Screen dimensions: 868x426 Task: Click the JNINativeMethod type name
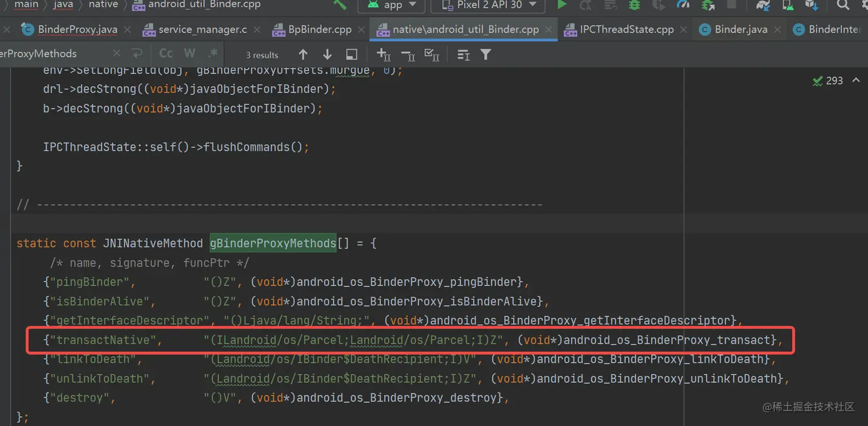(153, 243)
